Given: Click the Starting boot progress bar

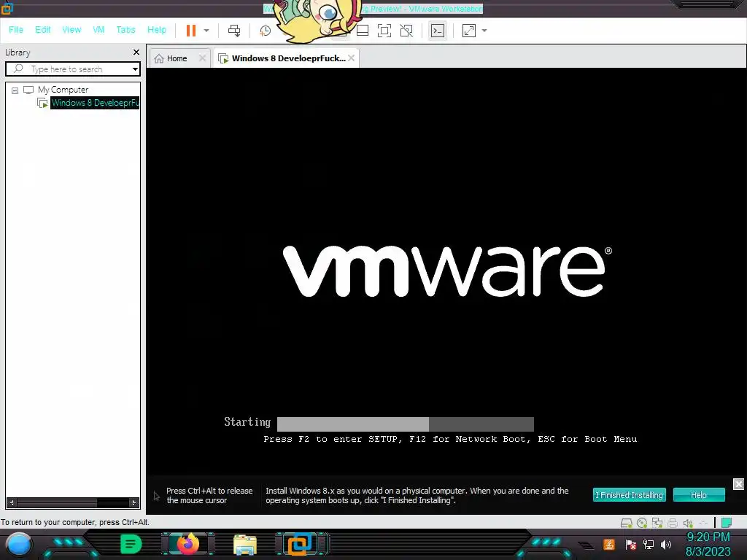Looking at the screenshot, I should point(406,424).
